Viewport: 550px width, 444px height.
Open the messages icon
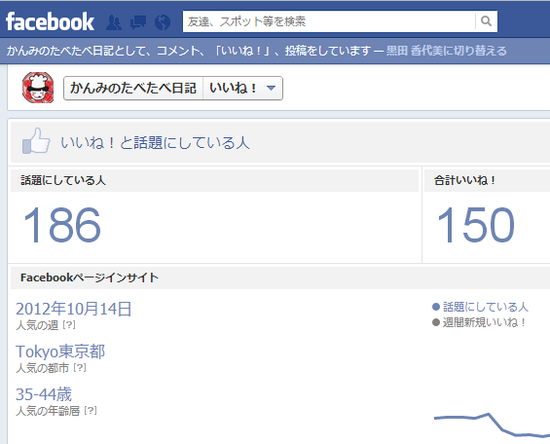[138, 22]
